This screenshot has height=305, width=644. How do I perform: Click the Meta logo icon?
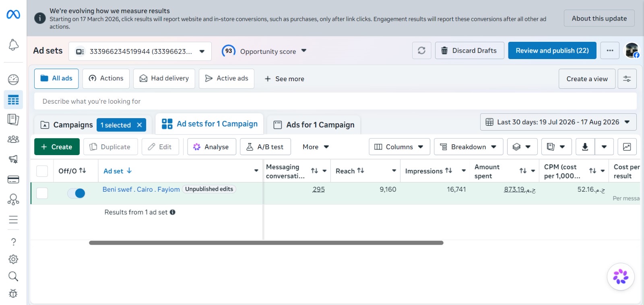pyautogui.click(x=13, y=14)
